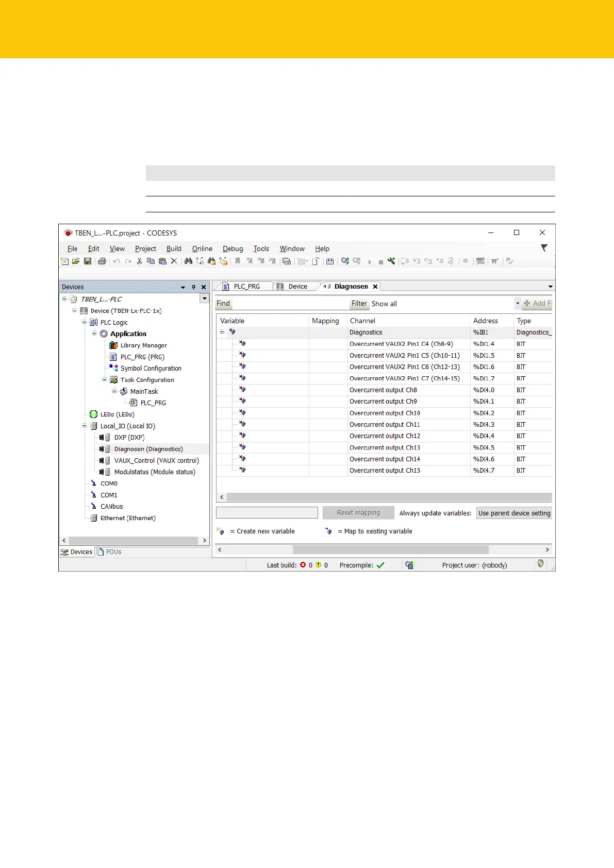Click the Devices tree horizontal scrollbar
The width and height of the screenshot is (614, 868).
(134, 541)
